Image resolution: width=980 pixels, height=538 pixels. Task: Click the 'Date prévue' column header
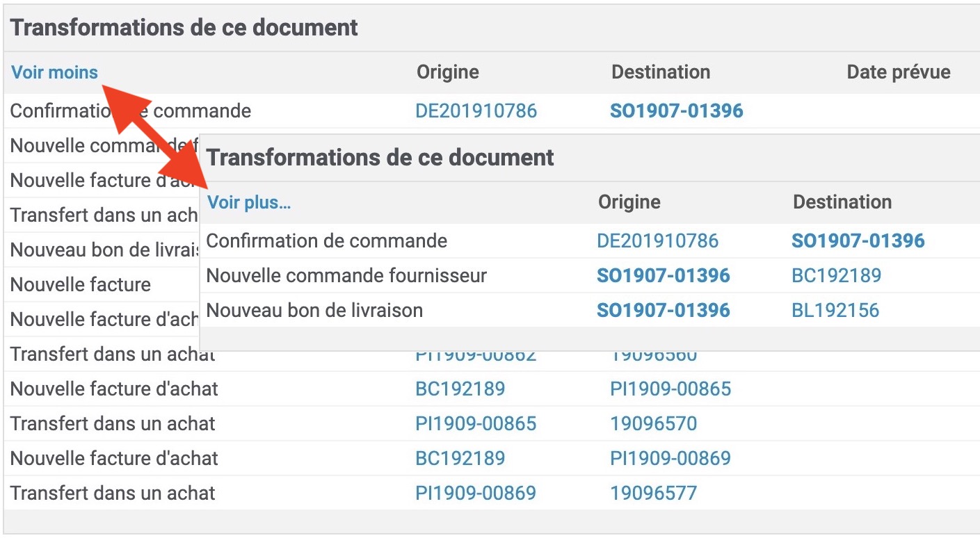pyautogui.click(x=898, y=72)
